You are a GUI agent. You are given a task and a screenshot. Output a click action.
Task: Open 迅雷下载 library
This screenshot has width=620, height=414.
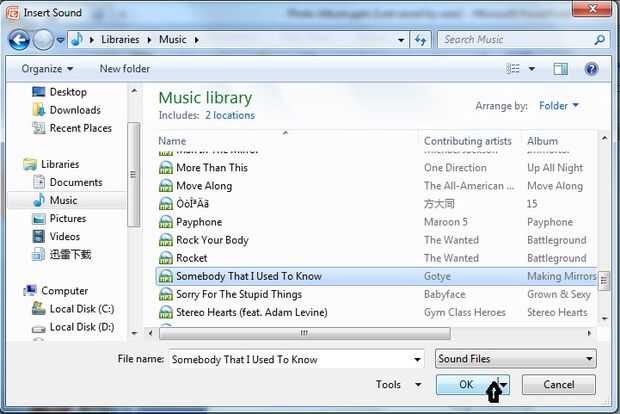point(70,254)
